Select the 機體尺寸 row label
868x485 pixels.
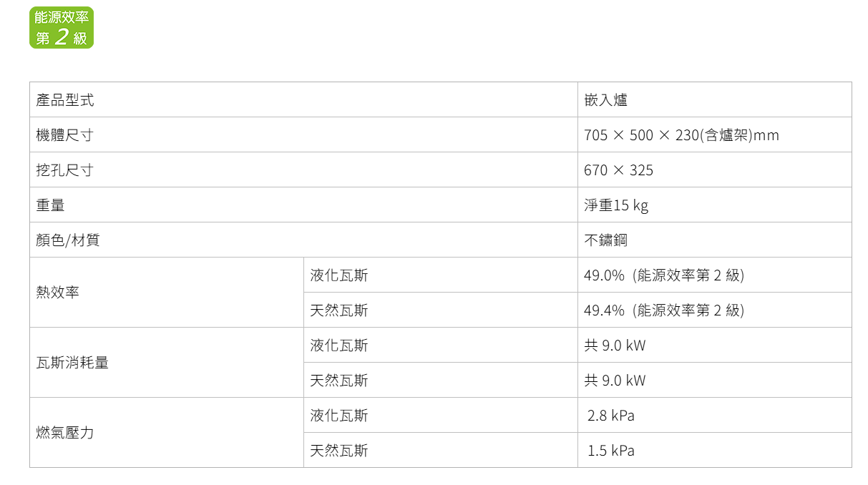click(303, 134)
